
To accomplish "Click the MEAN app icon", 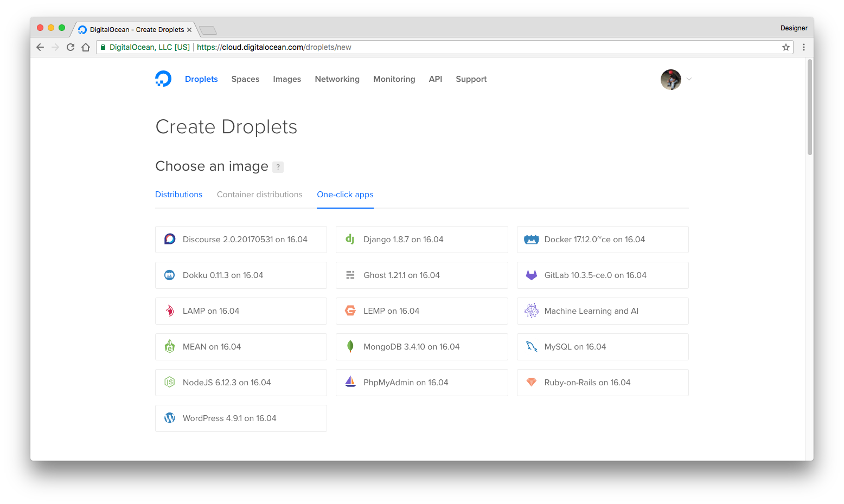I will click(x=170, y=346).
